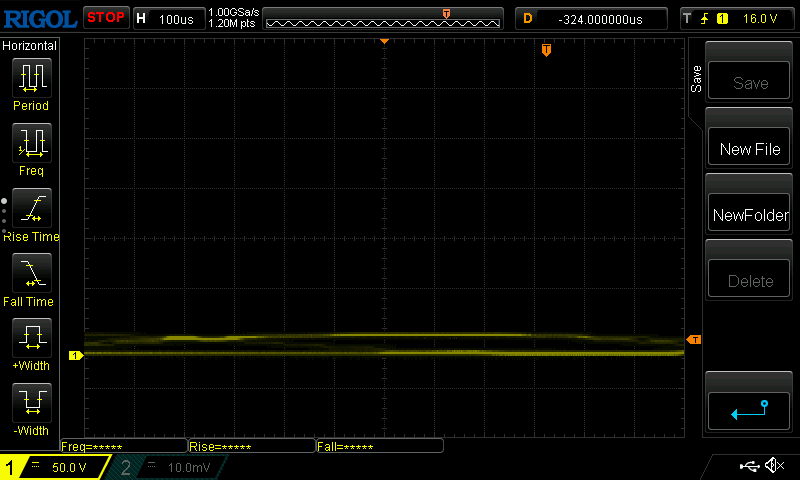Click the channel 1 ground level marker
The width and height of the screenshot is (800, 480).
76,356
